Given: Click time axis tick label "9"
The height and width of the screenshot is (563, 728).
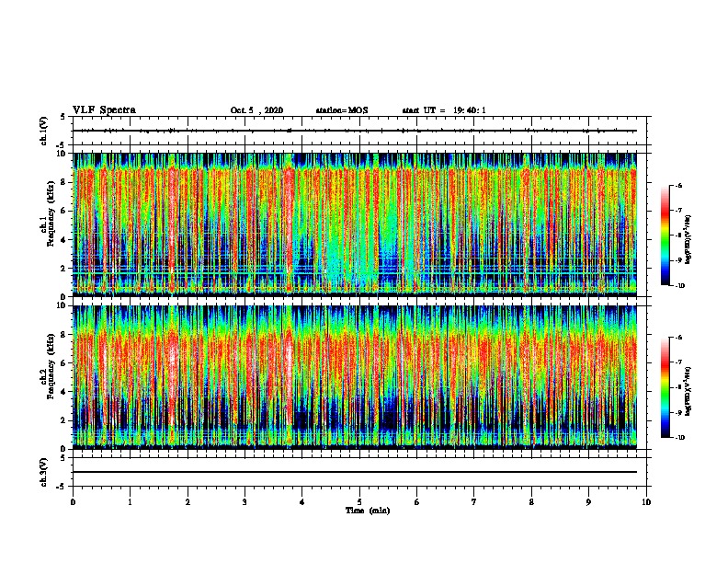Looking at the screenshot, I should pos(588,502).
